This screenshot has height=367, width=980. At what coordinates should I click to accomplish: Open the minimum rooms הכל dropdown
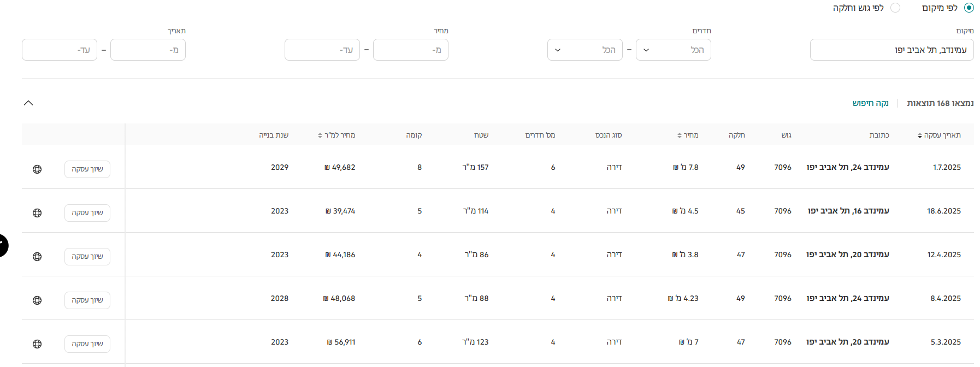(x=673, y=50)
